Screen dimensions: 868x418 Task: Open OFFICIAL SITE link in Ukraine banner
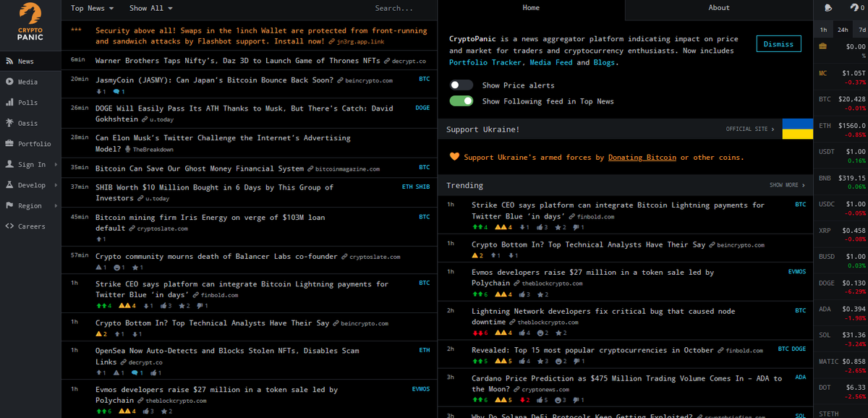click(750, 129)
